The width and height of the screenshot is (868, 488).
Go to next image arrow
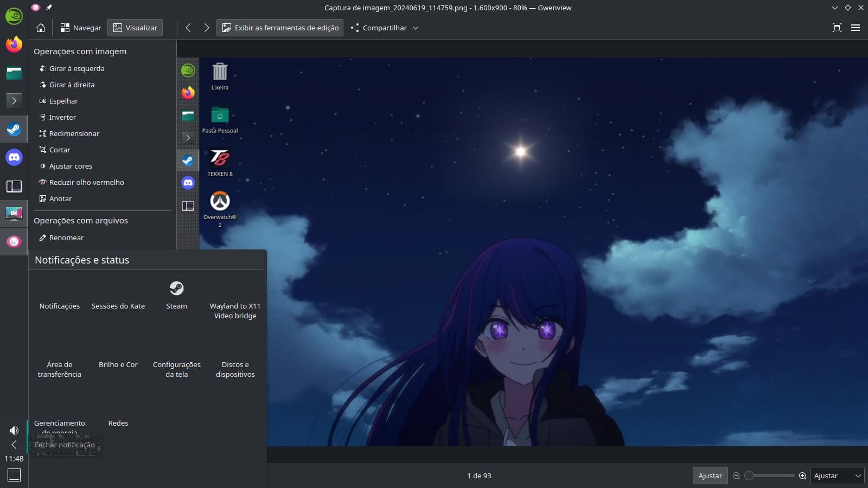click(206, 28)
